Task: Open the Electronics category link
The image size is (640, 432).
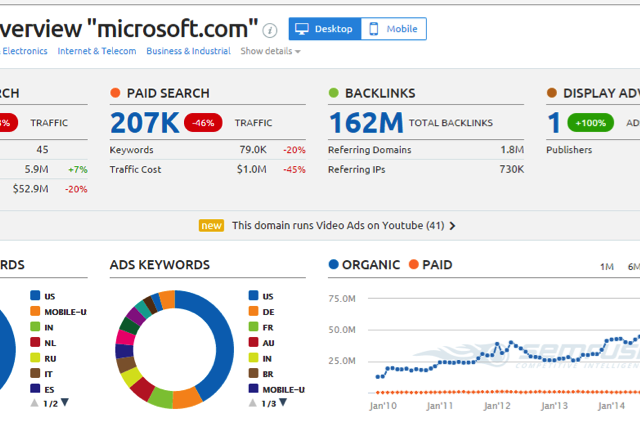Action: pos(24,51)
